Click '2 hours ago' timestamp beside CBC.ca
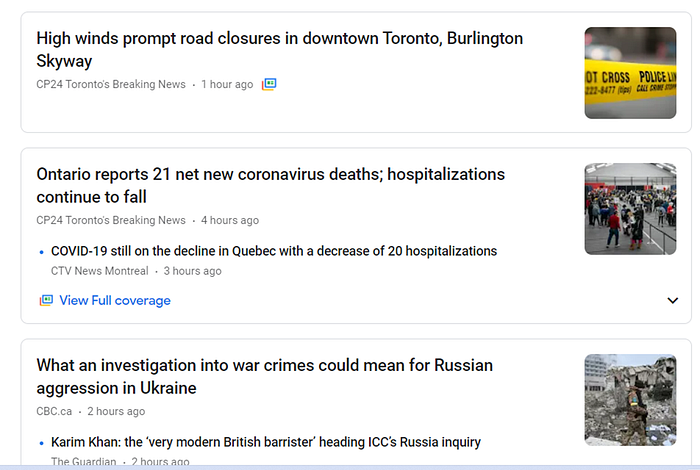Image resolution: width=700 pixels, height=470 pixels. coord(116,411)
